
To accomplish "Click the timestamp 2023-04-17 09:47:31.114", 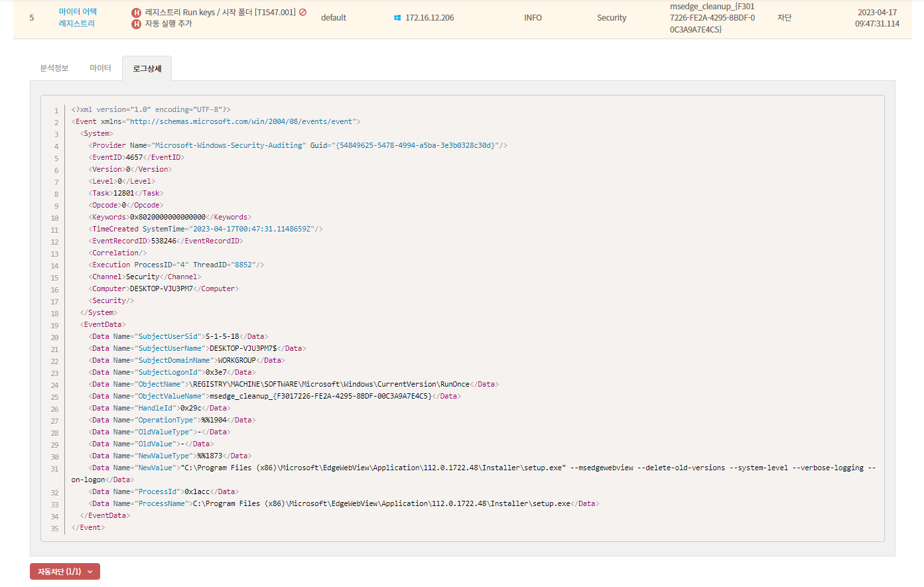I will [x=877, y=18].
